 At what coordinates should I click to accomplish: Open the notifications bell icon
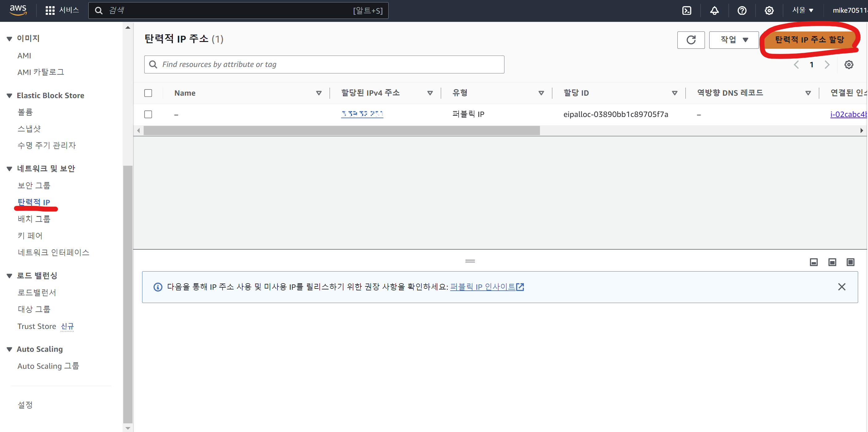coord(714,11)
